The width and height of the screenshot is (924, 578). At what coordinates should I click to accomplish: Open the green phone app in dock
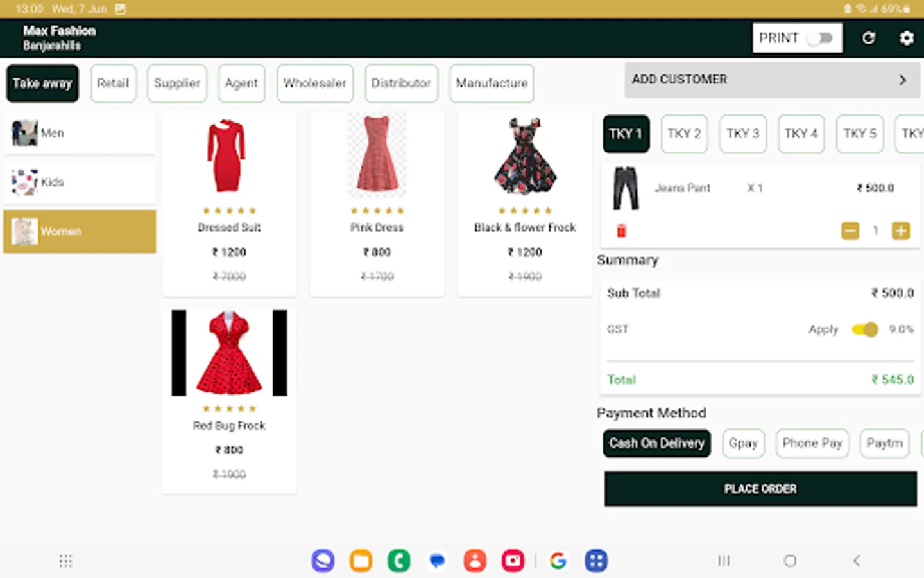(399, 561)
